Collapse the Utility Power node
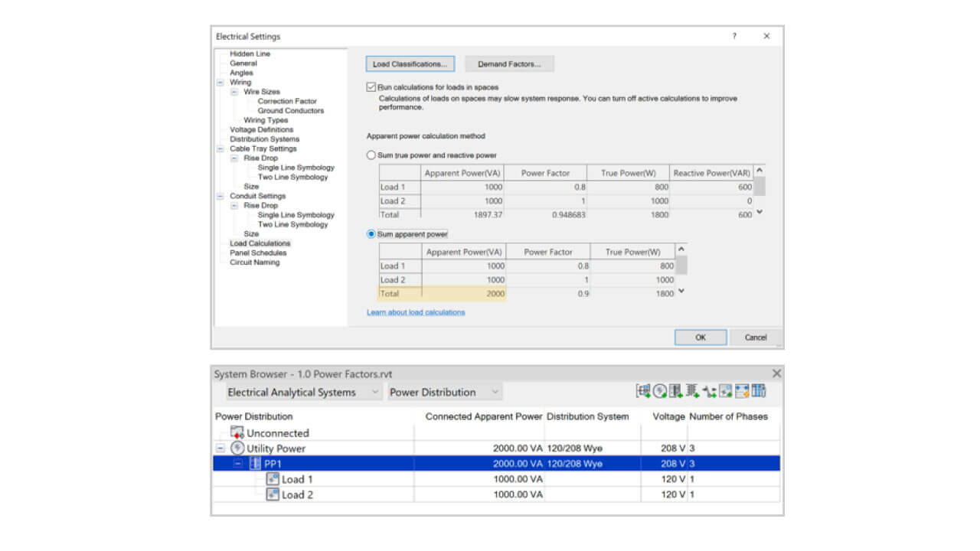Screen dimensions: 980x551 (x=220, y=448)
